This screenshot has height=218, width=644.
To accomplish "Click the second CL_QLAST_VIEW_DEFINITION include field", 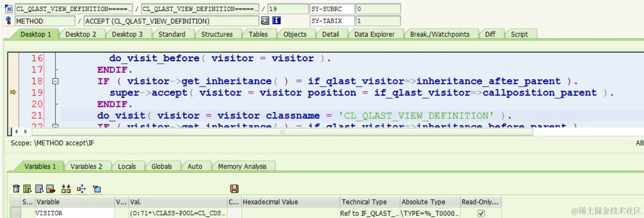I will coord(200,9).
